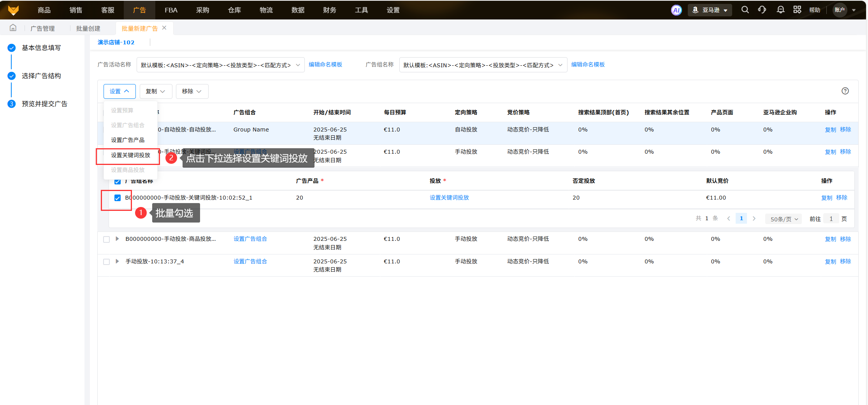Click the customer support headset icon
868x405 pixels.
click(x=762, y=10)
